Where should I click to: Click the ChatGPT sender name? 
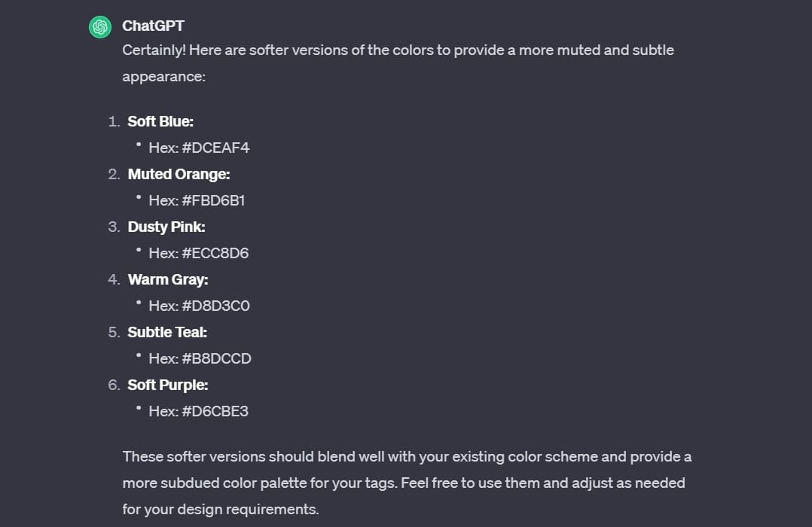coord(153,26)
